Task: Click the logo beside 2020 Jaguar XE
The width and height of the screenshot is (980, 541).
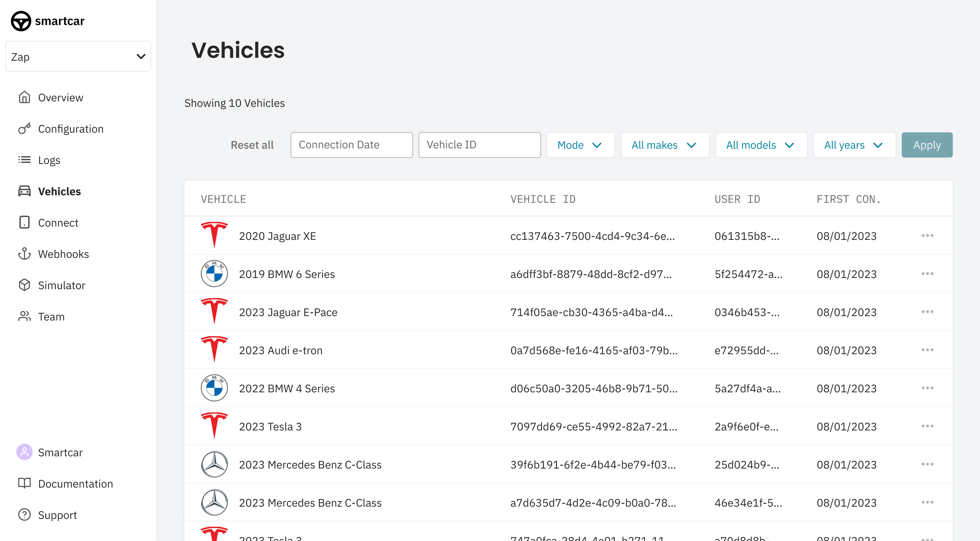Action: 214,235
